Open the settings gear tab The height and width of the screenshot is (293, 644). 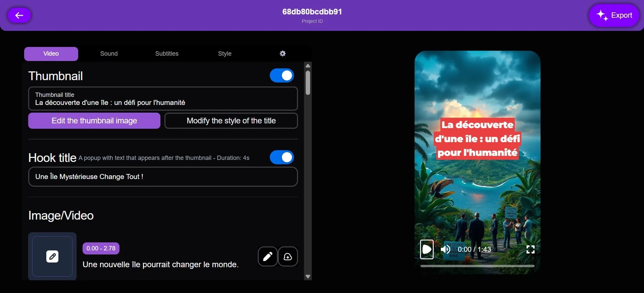283,54
